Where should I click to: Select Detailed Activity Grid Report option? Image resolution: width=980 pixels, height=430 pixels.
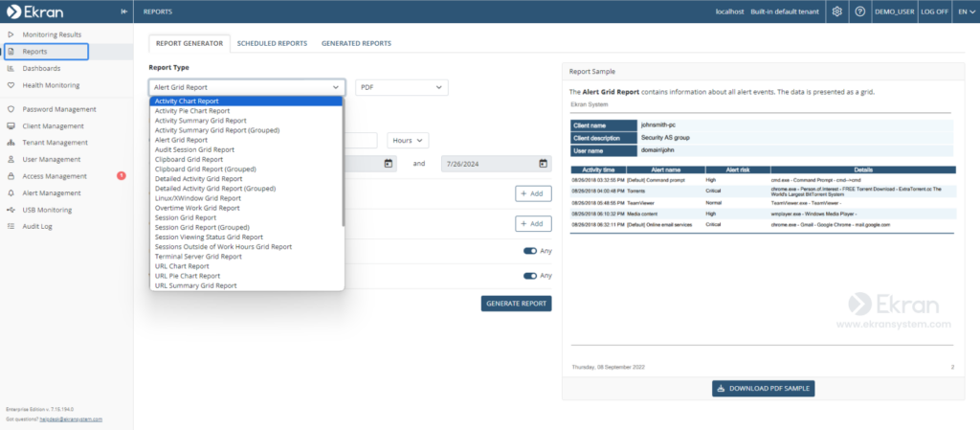246,179
